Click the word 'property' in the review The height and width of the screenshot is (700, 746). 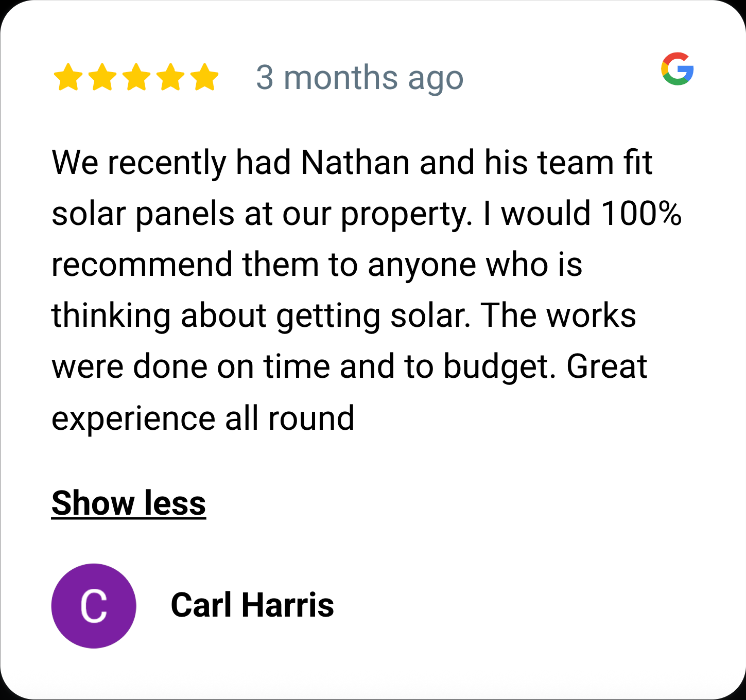click(405, 214)
